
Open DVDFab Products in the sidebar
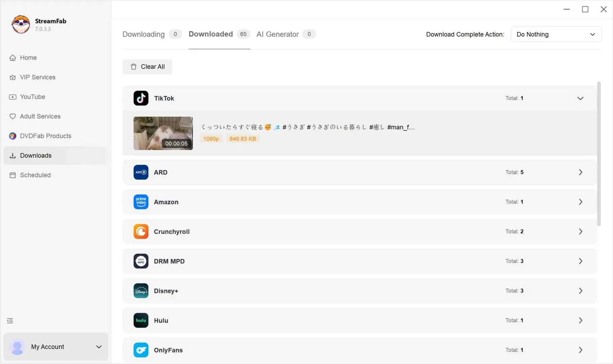56,136
